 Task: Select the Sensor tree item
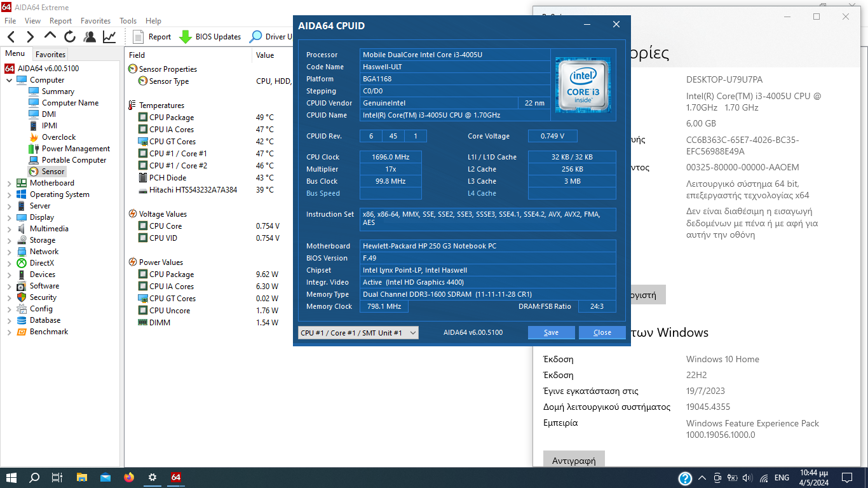click(x=53, y=172)
